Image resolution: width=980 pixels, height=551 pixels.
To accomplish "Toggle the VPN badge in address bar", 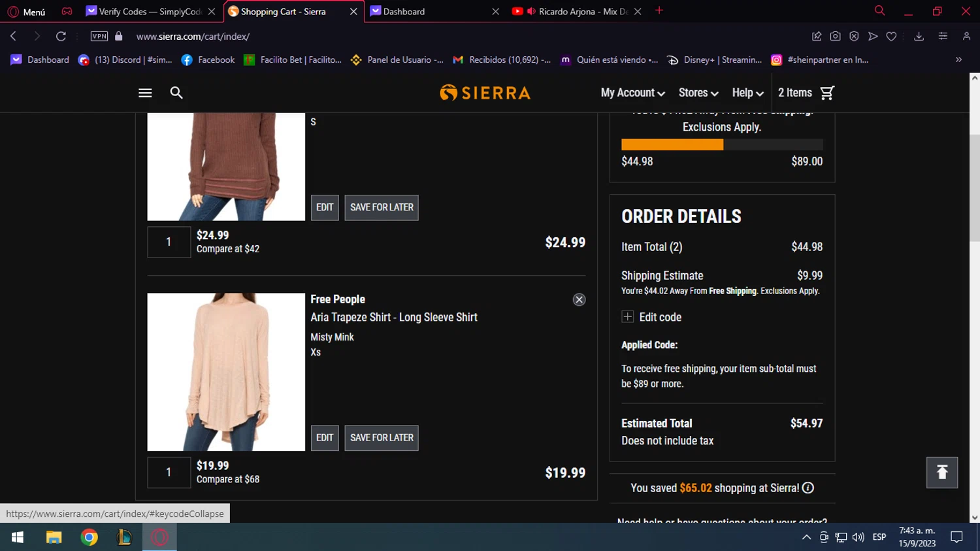I will 99,37.
